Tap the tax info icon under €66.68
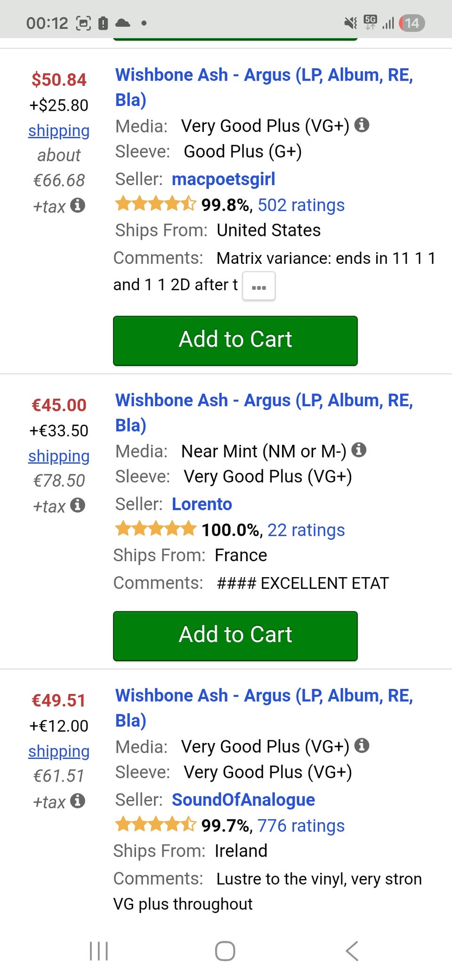Screen dimensions: 452x980 (x=78, y=205)
